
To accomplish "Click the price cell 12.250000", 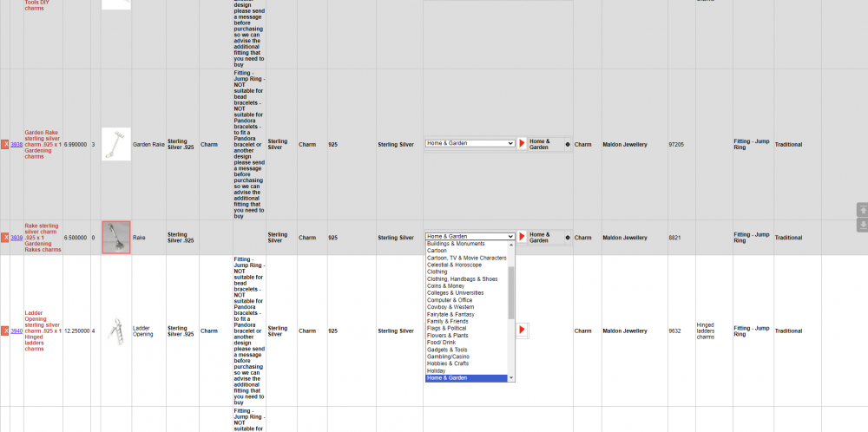I will [76, 331].
